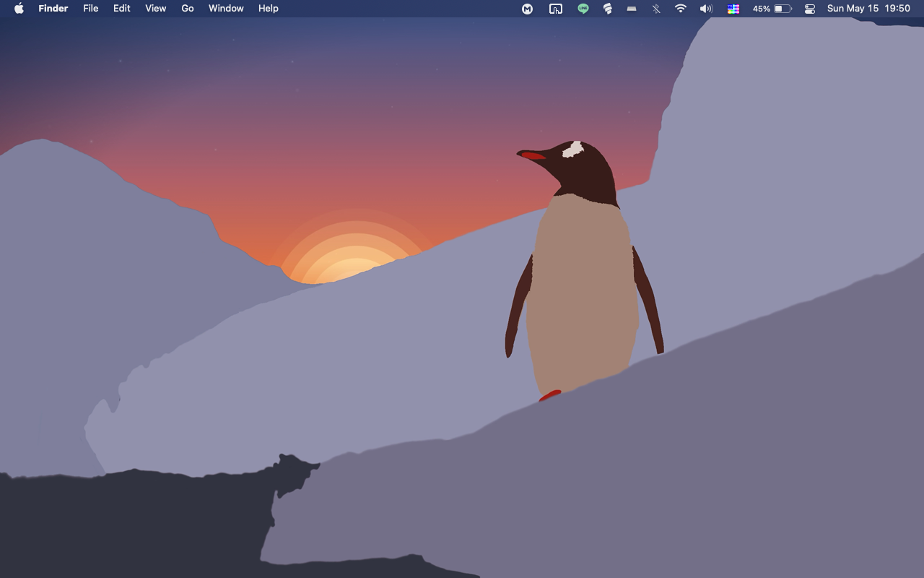Open the Apple menu

click(x=19, y=9)
